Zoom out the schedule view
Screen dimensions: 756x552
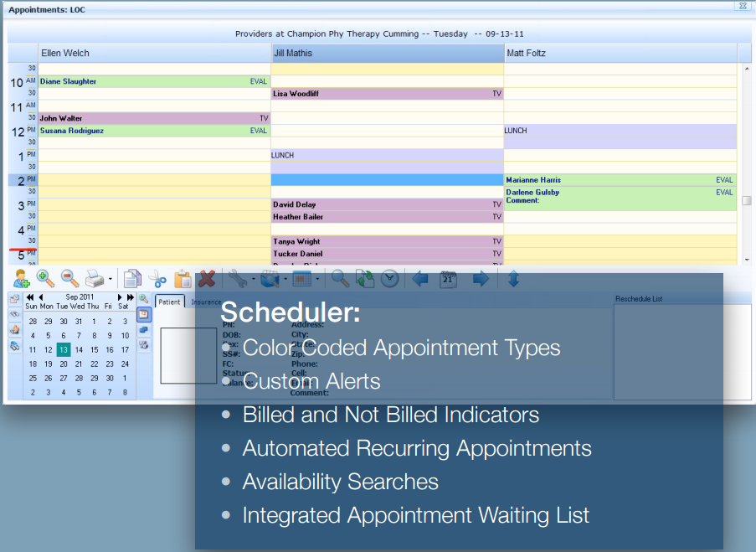70,278
